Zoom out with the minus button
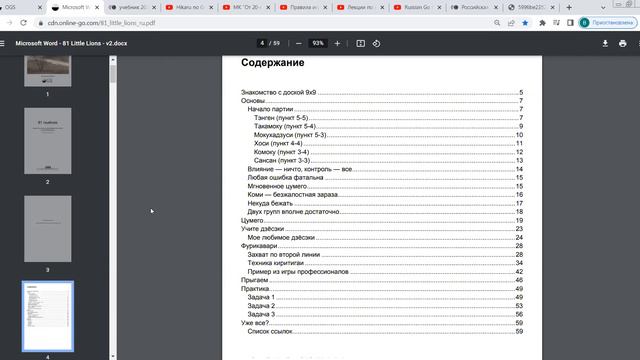This screenshot has width=640, height=360. (299, 43)
